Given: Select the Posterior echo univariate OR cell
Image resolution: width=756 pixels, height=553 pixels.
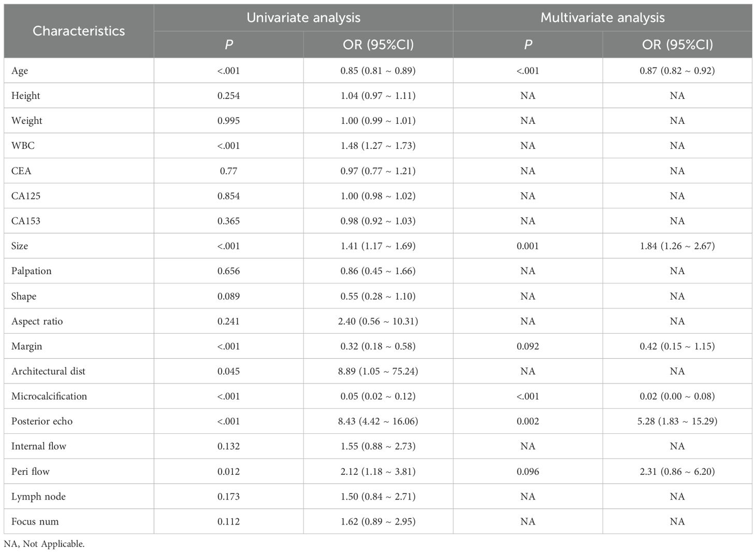Looking at the screenshot, I should pyautogui.click(x=378, y=421).
